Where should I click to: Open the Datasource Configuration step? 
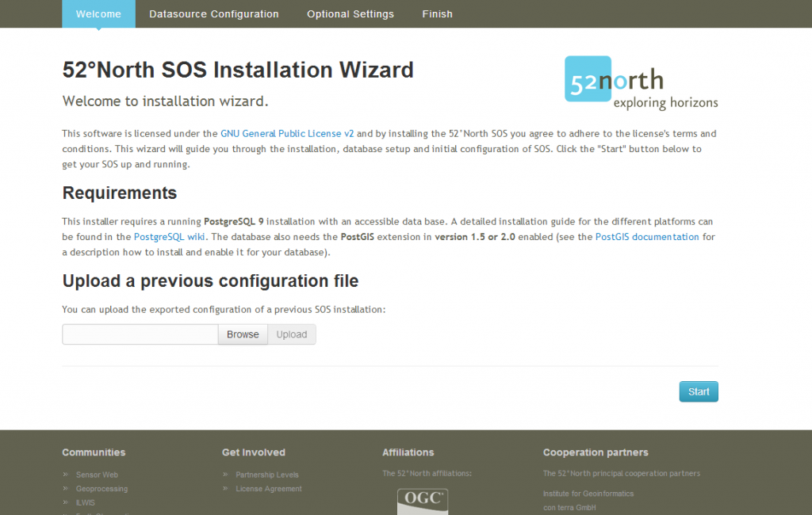pyautogui.click(x=214, y=14)
